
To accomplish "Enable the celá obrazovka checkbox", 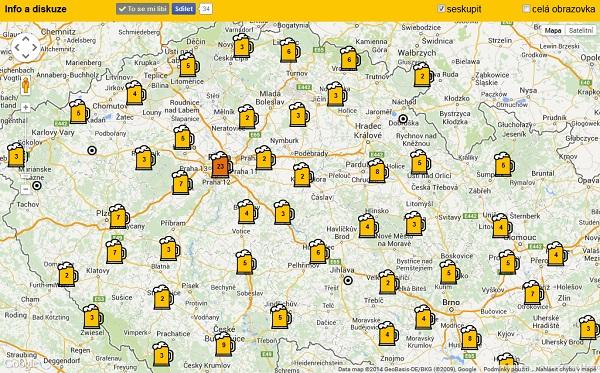I will click(x=527, y=8).
